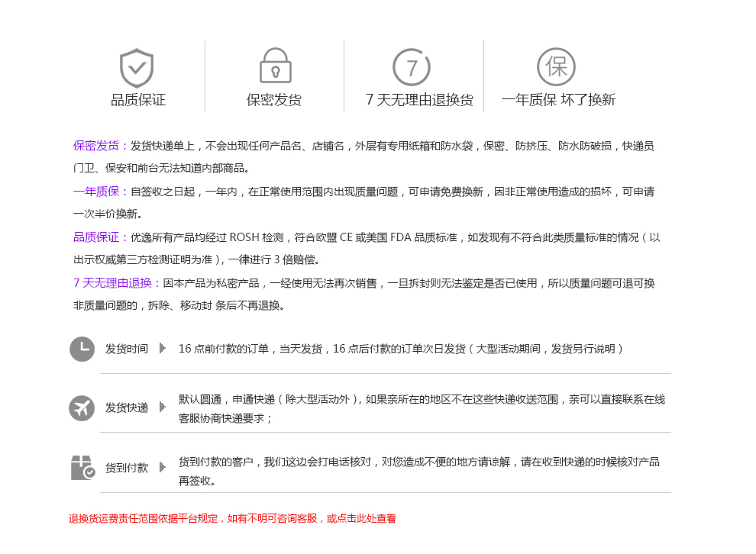Click the clock icon beside 发货时间
This screenshot has height=554, width=756.
coord(82,349)
